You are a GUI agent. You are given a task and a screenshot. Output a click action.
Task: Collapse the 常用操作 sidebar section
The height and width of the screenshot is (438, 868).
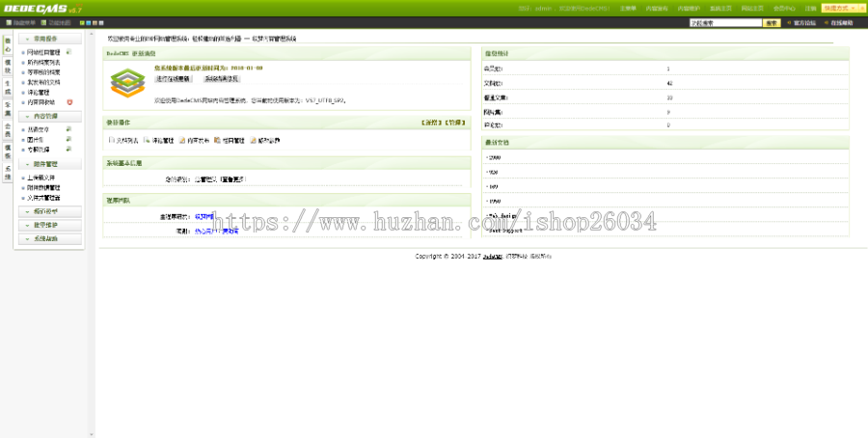(x=50, y=39)
